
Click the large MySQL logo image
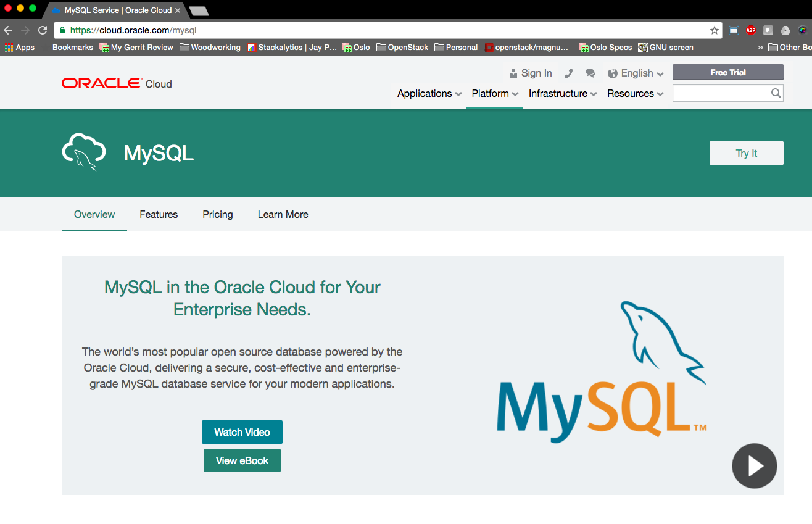coord(602,372)
